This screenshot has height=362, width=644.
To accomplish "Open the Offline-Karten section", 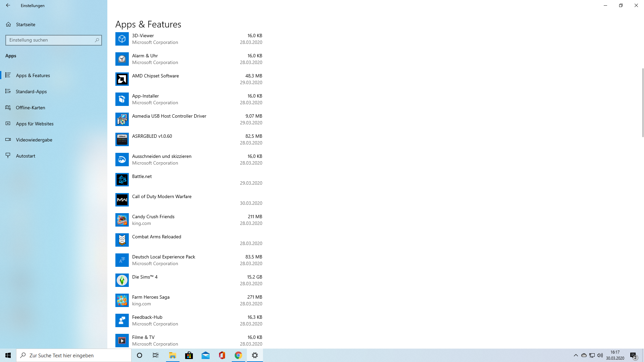I will tap(30, 108).
